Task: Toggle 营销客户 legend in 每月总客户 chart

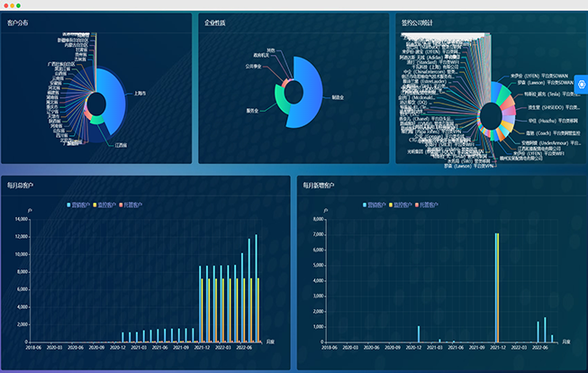Action: (81, 205)
